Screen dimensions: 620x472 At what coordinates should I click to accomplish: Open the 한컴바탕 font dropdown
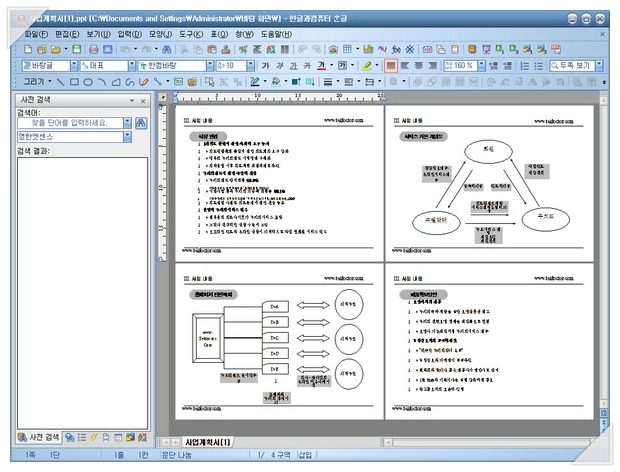click(x=210, y=65)
